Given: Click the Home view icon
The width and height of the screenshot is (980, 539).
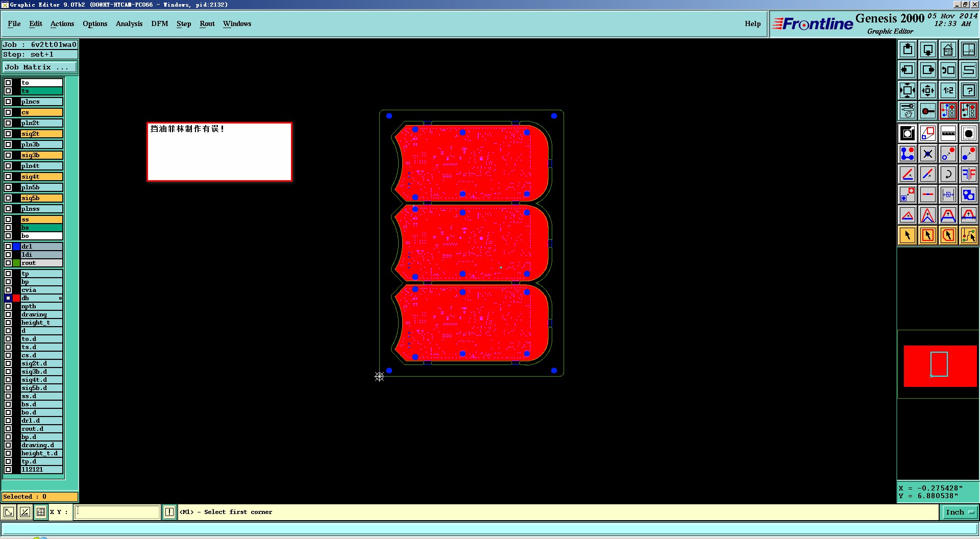Looking at the screenshot, I should [948, 50].
